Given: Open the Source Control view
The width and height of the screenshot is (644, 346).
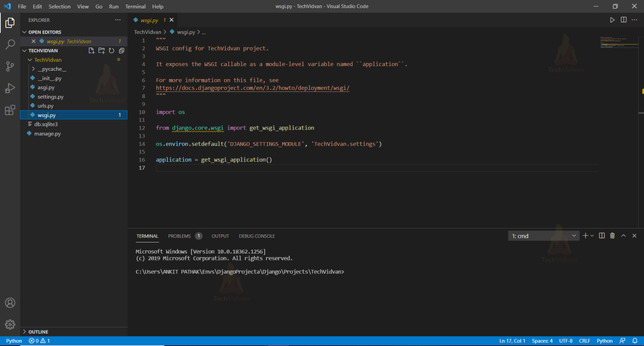Looking at the screenshot, I should [10, 67].
